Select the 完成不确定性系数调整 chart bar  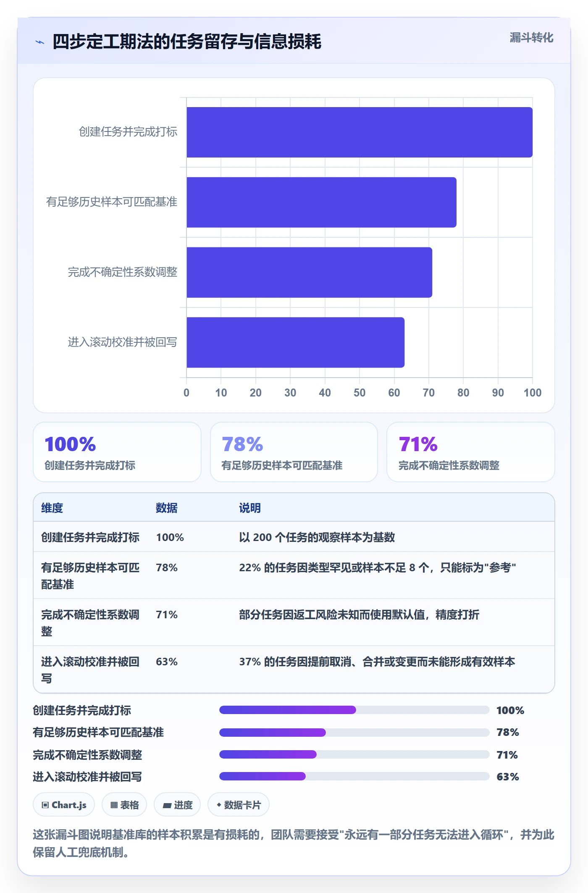[x=309, y=272]
